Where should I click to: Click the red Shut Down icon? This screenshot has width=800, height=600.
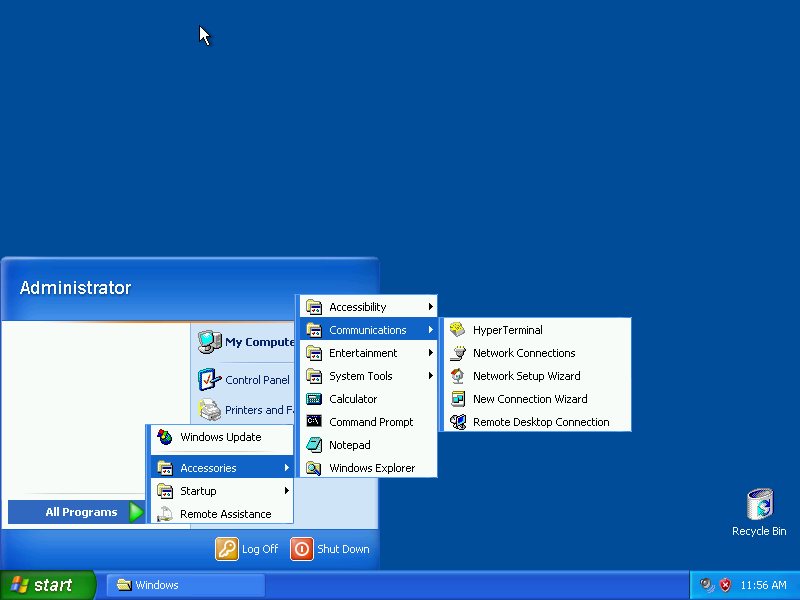click(302, 549)
